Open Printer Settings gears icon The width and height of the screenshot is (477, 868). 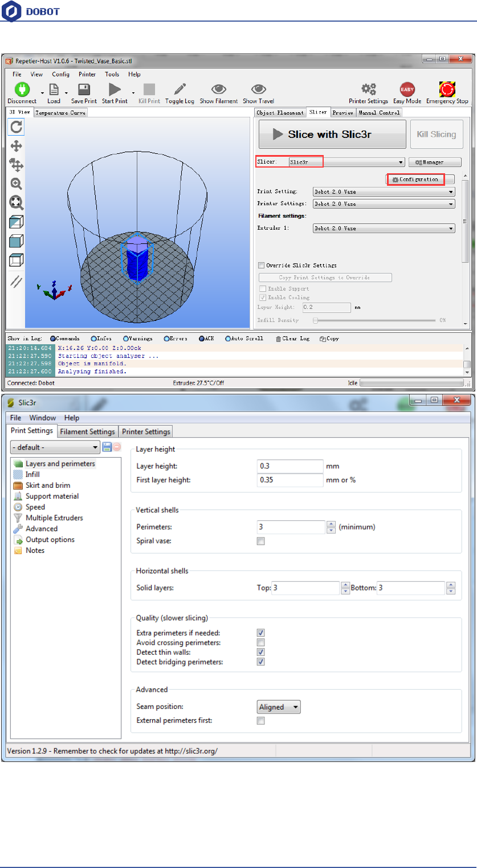coord(369,89)
